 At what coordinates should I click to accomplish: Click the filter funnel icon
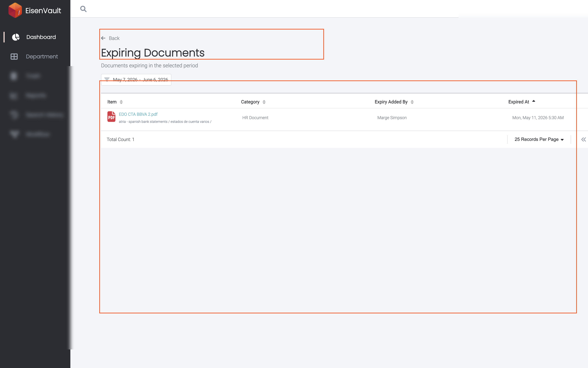coord(107,80)
